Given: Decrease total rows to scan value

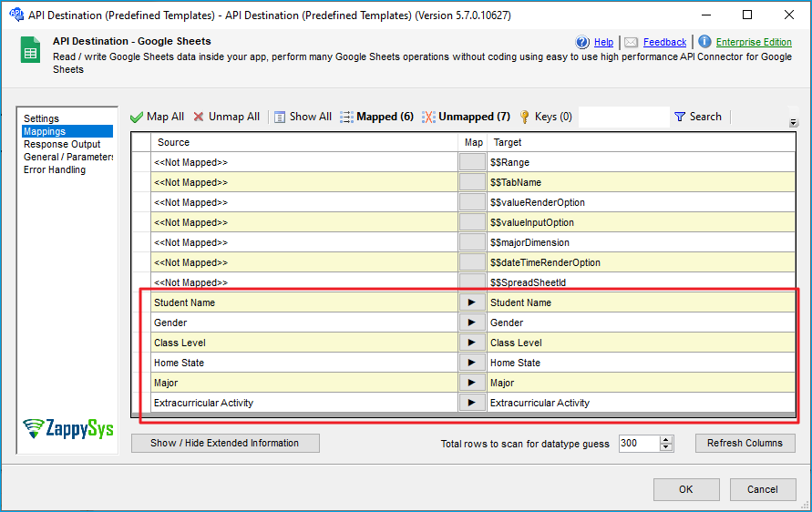Looking at the screenshot, I should click(x=666, y=447).
